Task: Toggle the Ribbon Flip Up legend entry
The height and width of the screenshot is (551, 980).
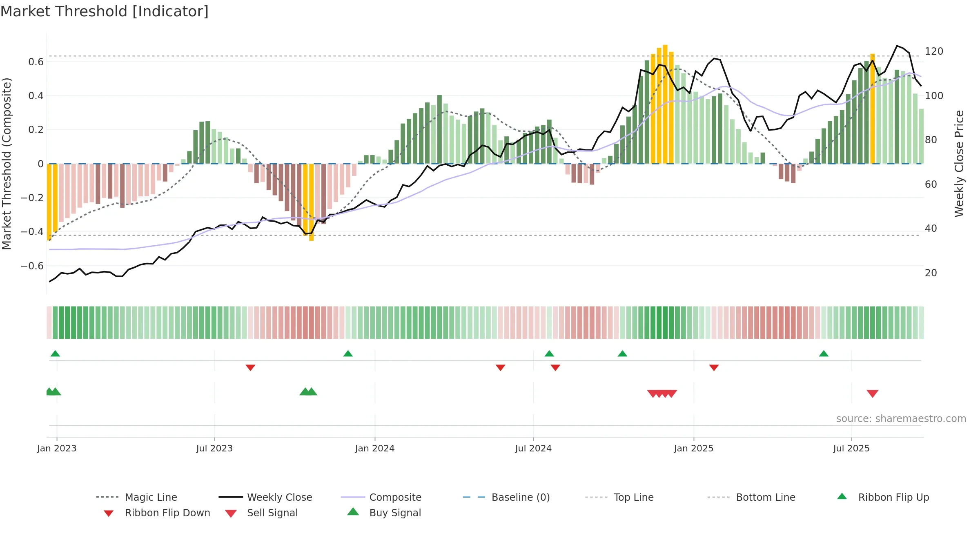Action: [883, 497]
